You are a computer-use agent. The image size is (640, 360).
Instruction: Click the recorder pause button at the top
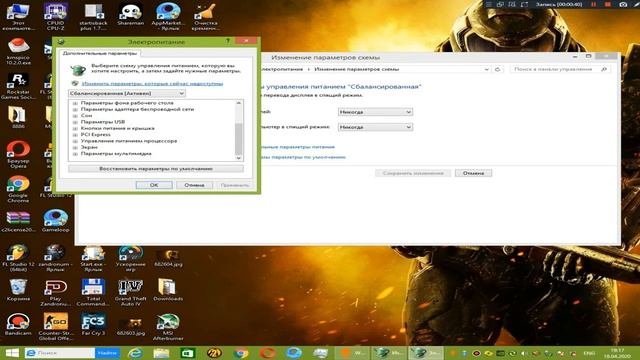coord(593,4)
